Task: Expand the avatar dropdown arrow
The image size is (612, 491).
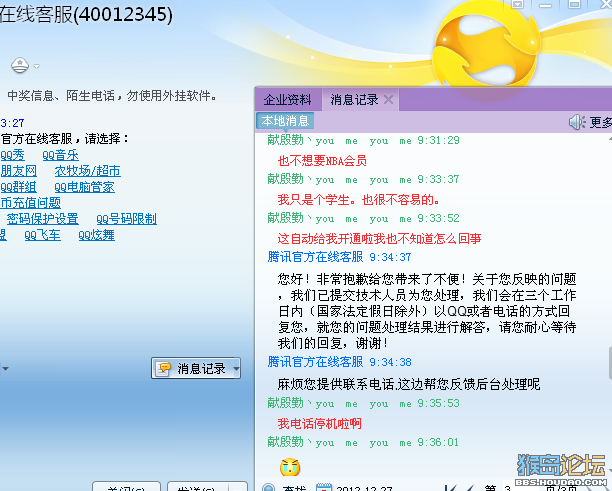Action: (36, 66)
